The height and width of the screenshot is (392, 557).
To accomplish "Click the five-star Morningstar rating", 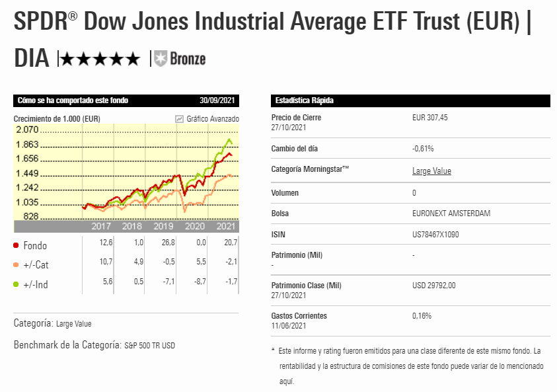I will (x=100, y=59).
